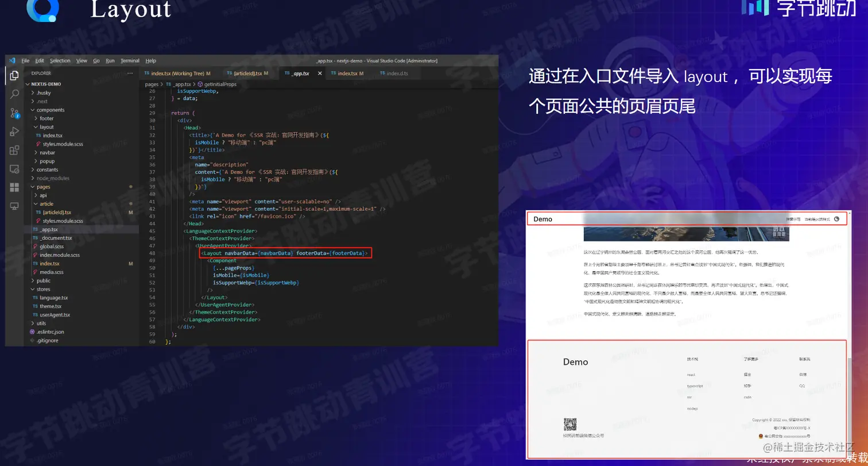Expand the constants folder
This screenshot has width=868, height=466.
coord(44,170)
